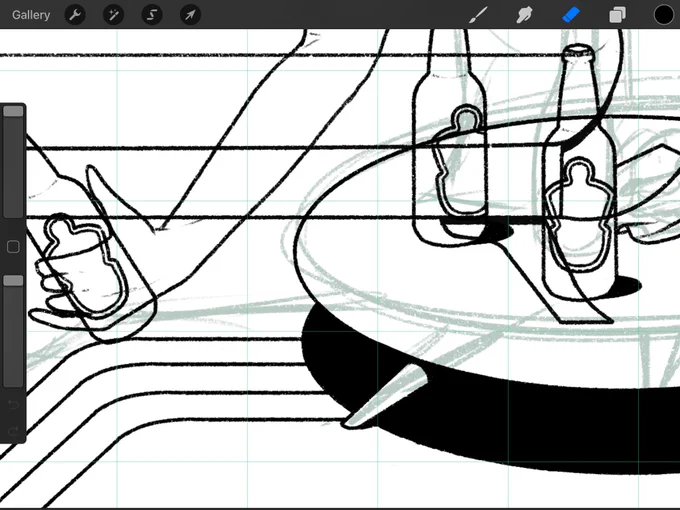This screenshot has height=510, width=680.
Task: Open the Adjustments magic wand menu
Action: tap(114, 15)
